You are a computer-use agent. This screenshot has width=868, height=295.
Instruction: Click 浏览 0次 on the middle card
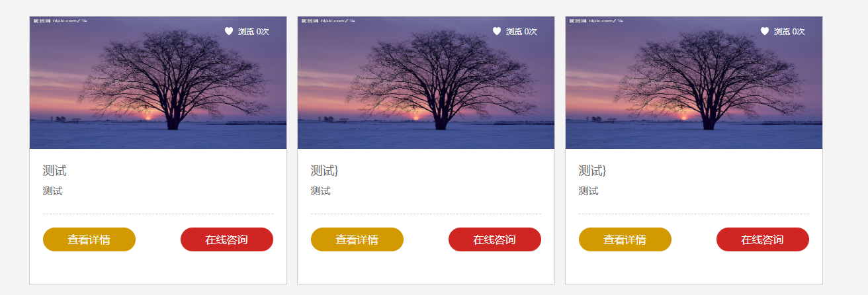click(521, 32)
